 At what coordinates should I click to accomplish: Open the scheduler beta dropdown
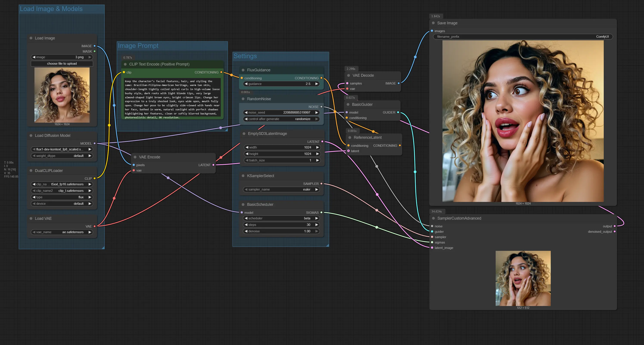tap(281, 218)
